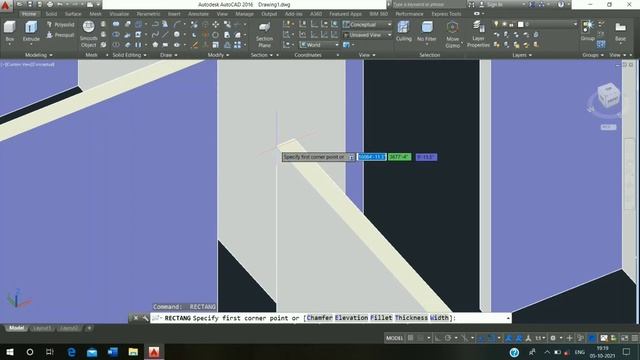This screenshot has width=640, height=360.
Task: Switch to the Solid ribbon tab
Action: (51, 14)
